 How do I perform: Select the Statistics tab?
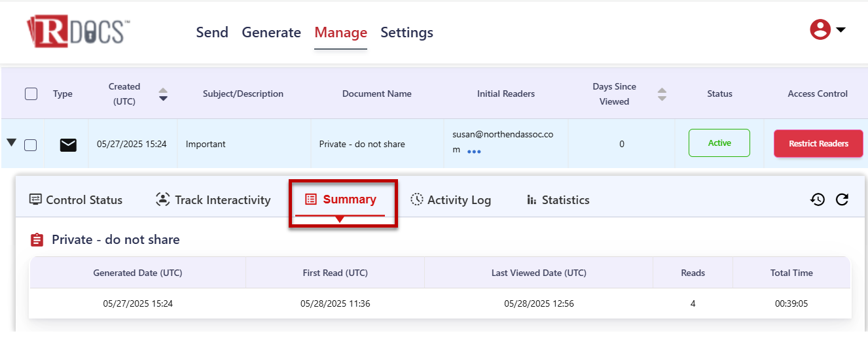(558, 200)
